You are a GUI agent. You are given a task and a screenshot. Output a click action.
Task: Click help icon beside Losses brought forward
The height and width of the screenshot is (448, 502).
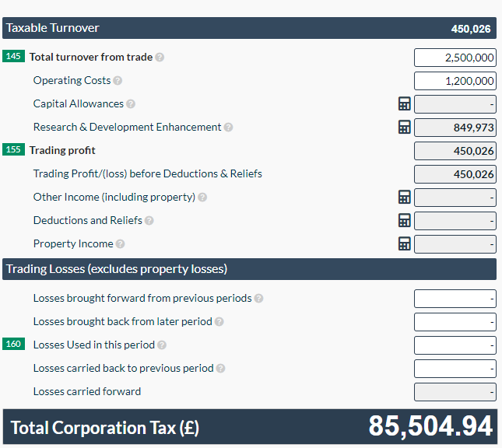(x=258, y=299)
